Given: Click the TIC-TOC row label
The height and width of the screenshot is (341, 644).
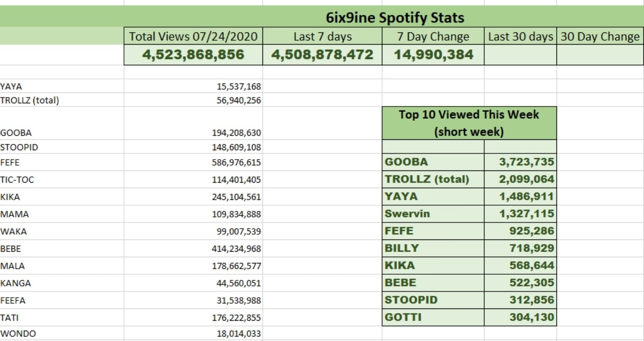Looking at the screenshot, I should 17,180.
